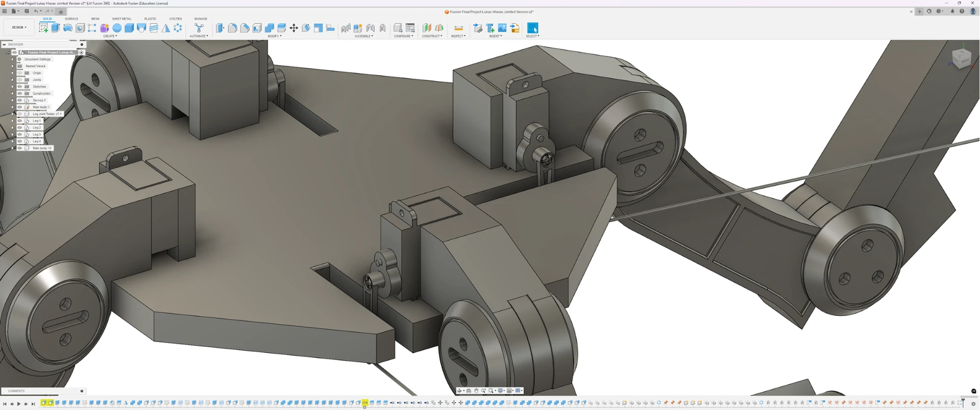Activate the Move/Copy tool
This screenshot has height=410, width=980.
click(293, 28)
